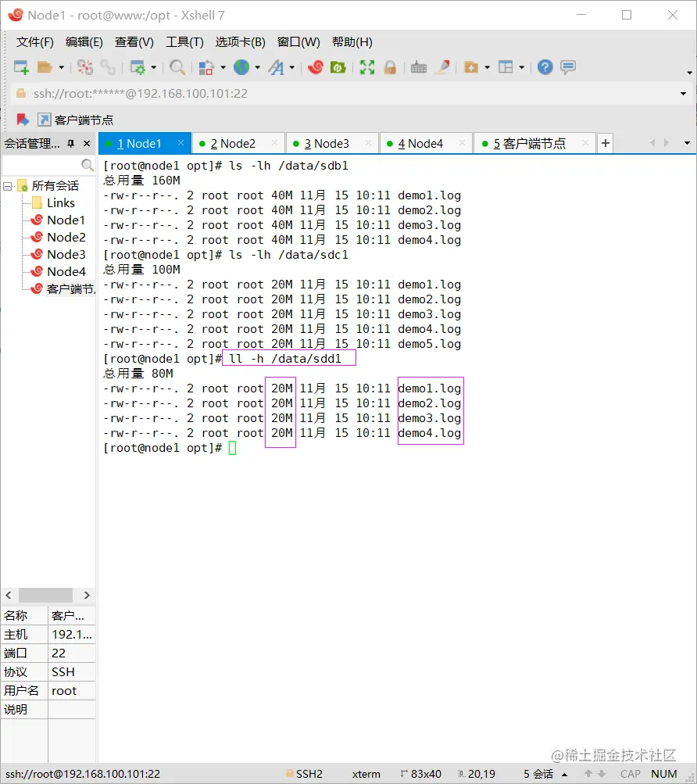Screen dimensions: 697x784
Task: Expand the open session folder dropdown arrow
Action: (x=61, y=67)
